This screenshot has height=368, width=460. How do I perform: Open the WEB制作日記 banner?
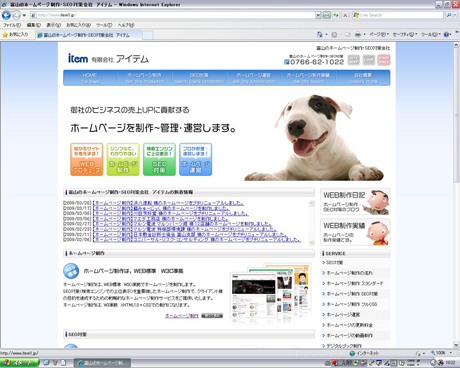click(x=355, y=201)
